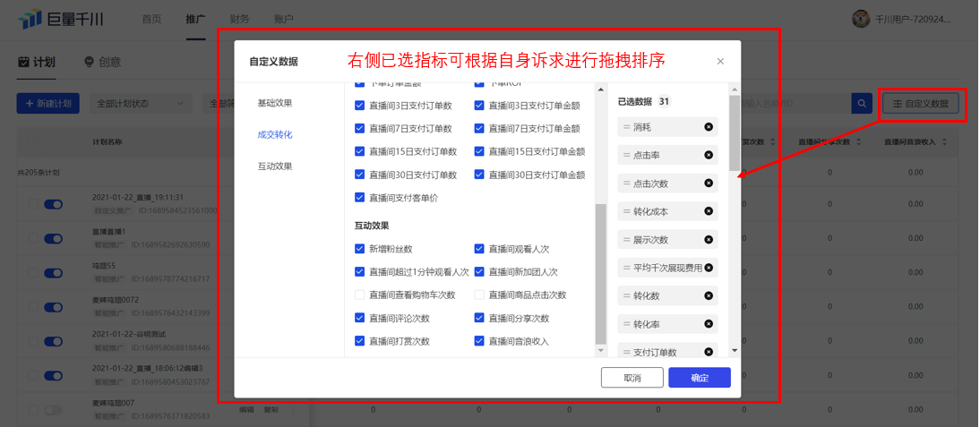Remove 点击率 from selected data list
980x427 pixels.
pos(708,155)
